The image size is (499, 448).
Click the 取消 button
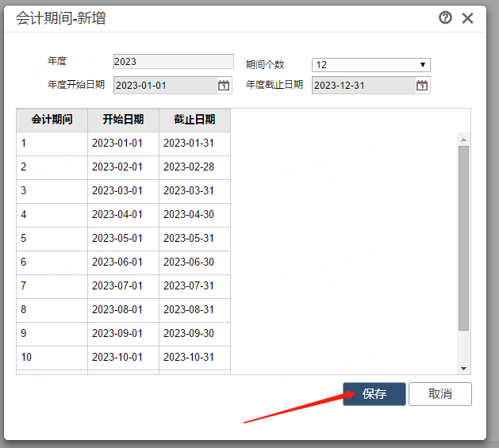440,394
